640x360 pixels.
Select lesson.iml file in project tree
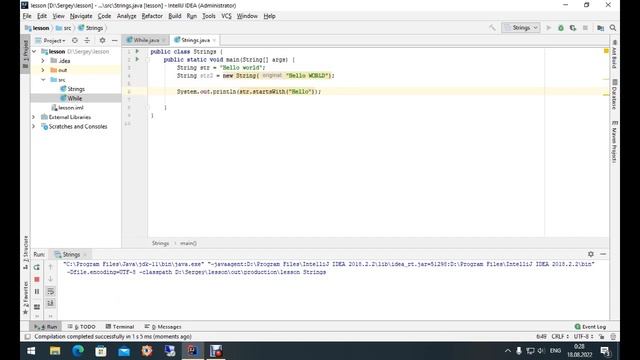tap(67, 108)
